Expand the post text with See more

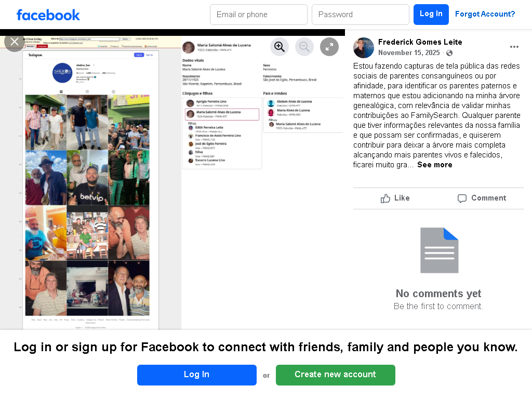coord(435,165)
